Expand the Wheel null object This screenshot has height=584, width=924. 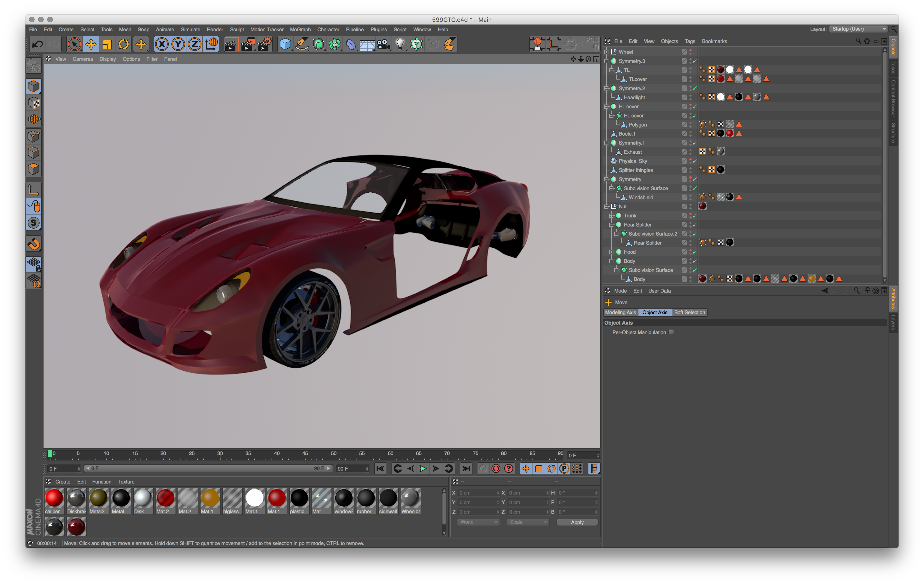coord(607,52)
